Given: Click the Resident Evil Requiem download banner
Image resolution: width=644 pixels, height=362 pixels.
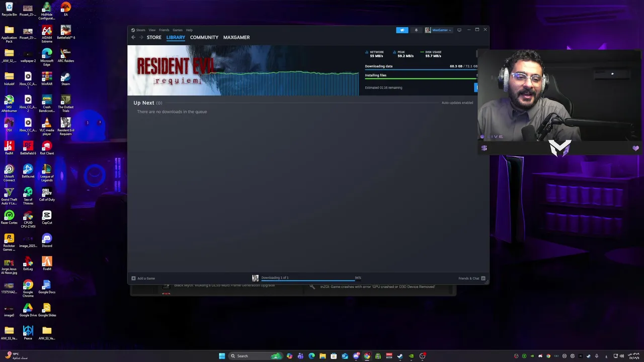Looking at the screenshot, I should click(x=243, y=70).
